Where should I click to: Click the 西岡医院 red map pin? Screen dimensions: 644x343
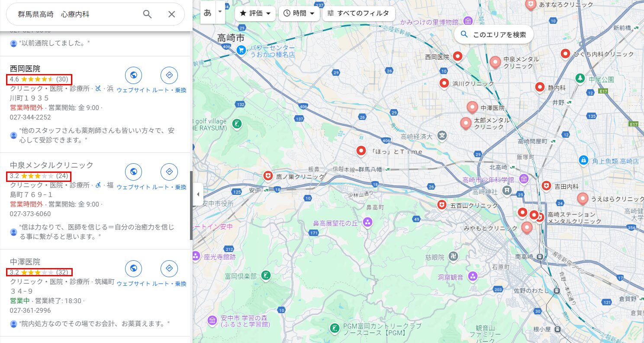458,56
